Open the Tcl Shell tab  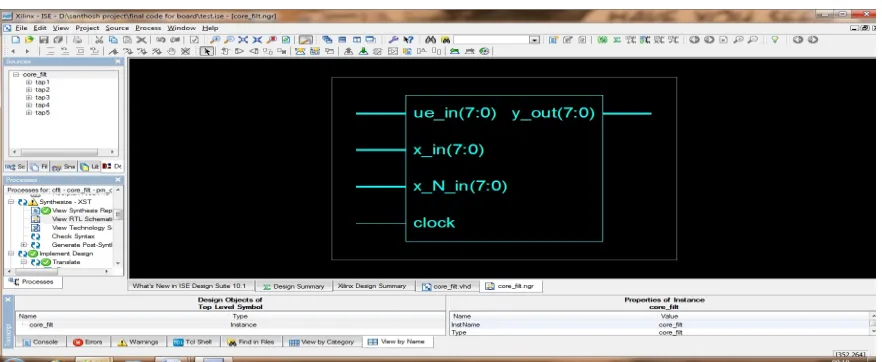[193, 342]
